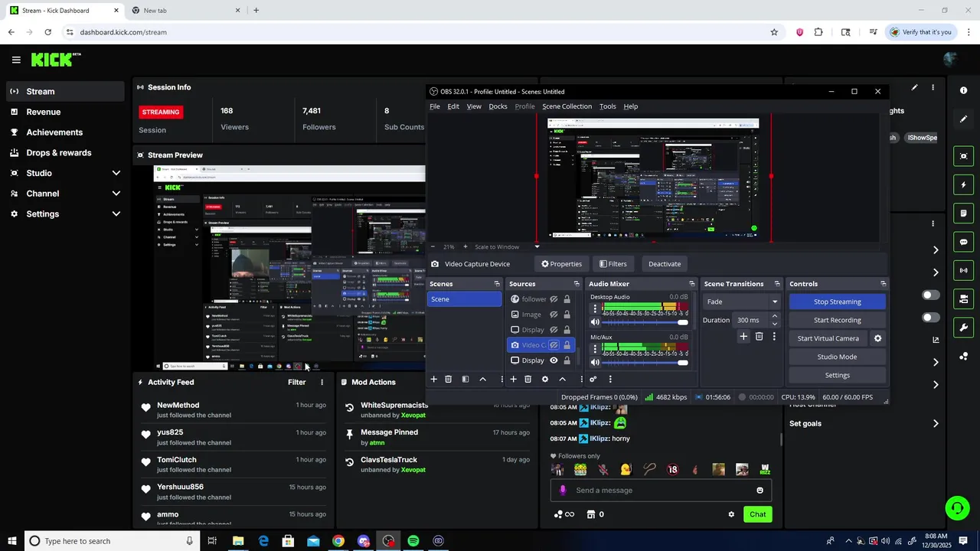This screenshot has width=980, height=551.
Task: Toggle visibility of follower source
Action: tap(554, 299)
